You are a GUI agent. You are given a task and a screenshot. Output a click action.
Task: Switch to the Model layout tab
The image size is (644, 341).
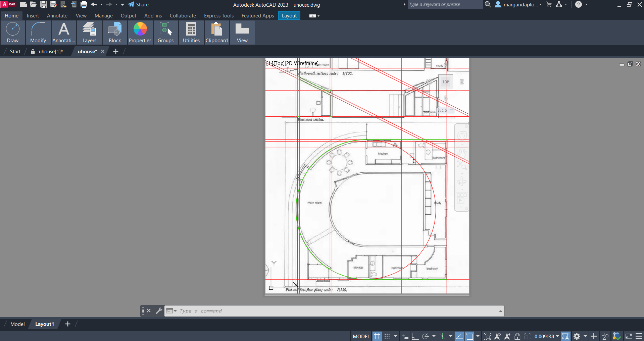pyautogui.click(x=17, y=324)
